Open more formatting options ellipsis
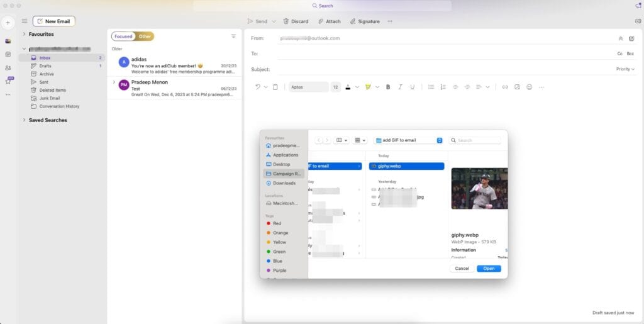The width and height of the screenshot is (644, 324). point(541,87)
